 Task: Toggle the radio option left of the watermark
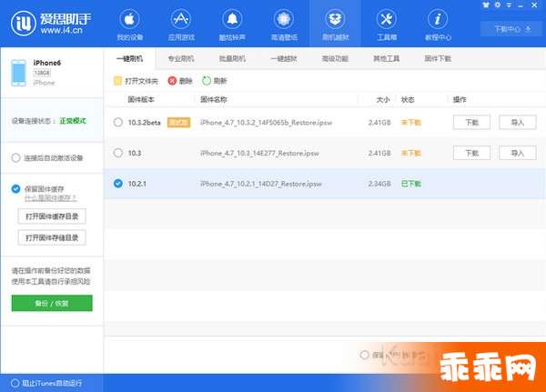click(365, 355)
